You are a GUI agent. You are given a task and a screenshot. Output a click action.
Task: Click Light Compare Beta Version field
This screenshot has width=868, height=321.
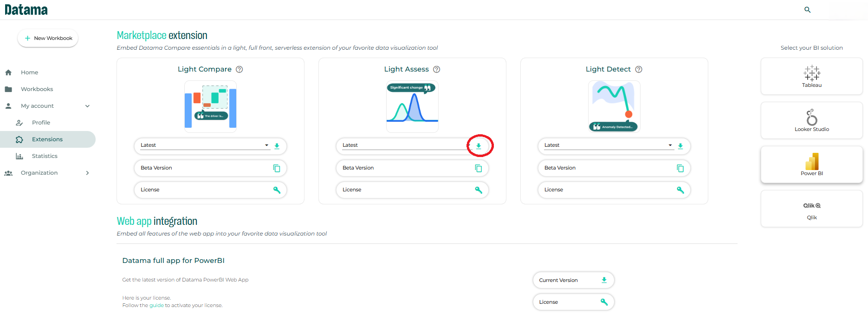tap(210, 168)
